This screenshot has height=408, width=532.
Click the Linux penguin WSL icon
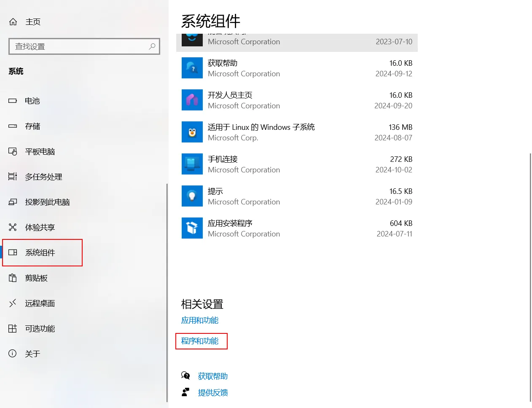point(192,132)
